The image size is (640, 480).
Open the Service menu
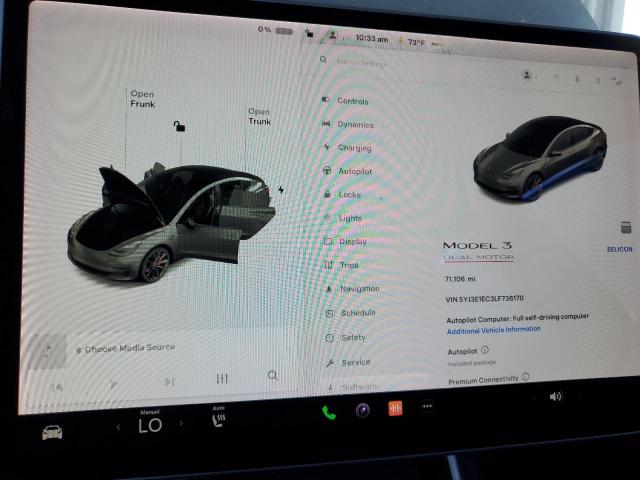[349, 362]
